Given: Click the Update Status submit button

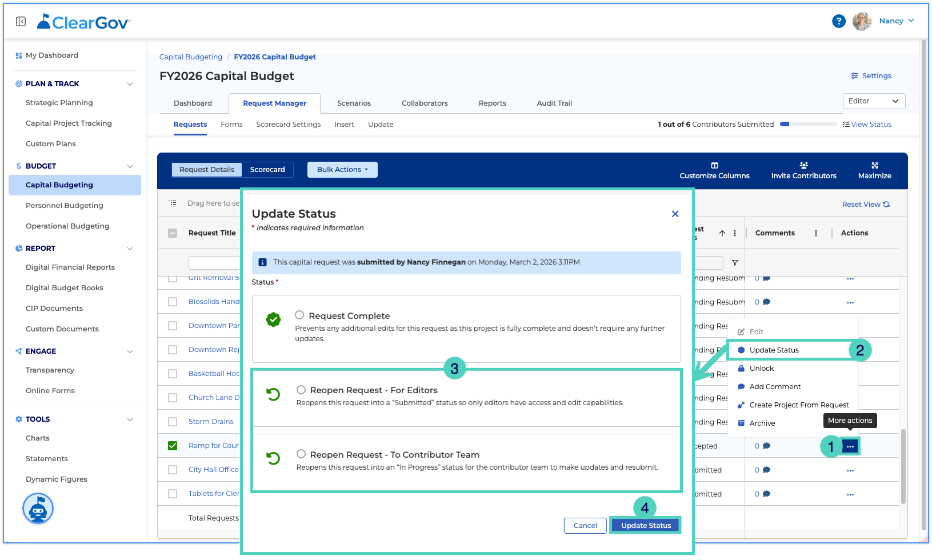Looking at the screenshot, I should click(x=646, y=525).
